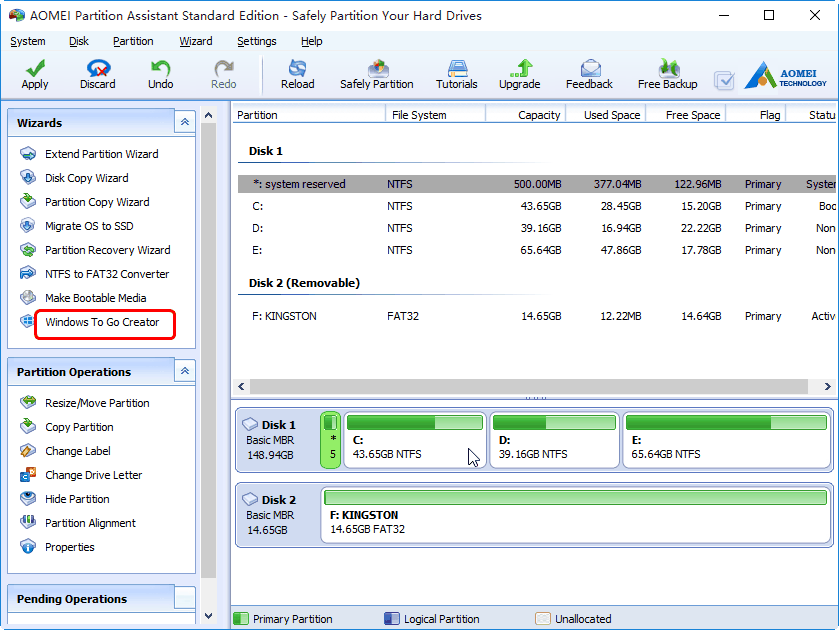The height and width of the screenshot is (630, 839).
Task: Click Partition Copy Wizard icon
Action: [28, 202]
